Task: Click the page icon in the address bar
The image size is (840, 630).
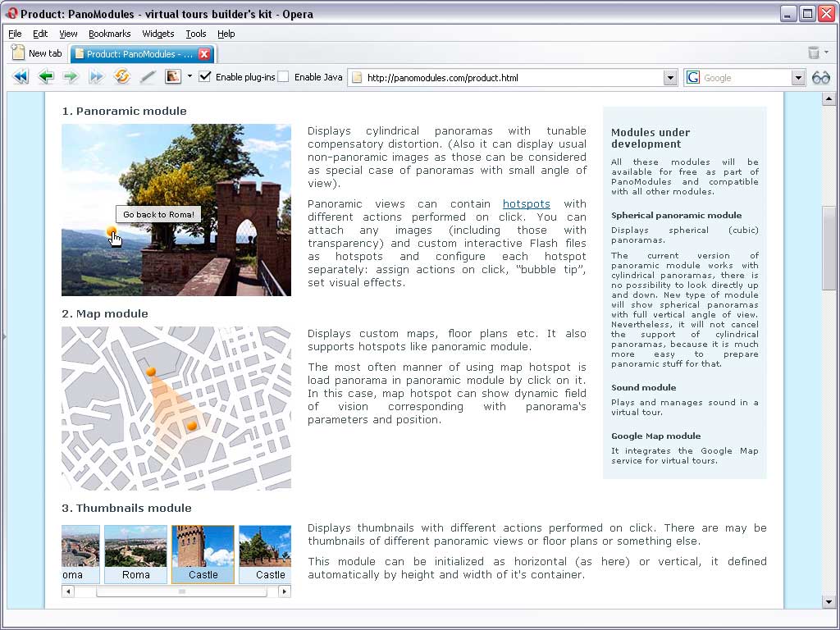Action: click(356, 78)
